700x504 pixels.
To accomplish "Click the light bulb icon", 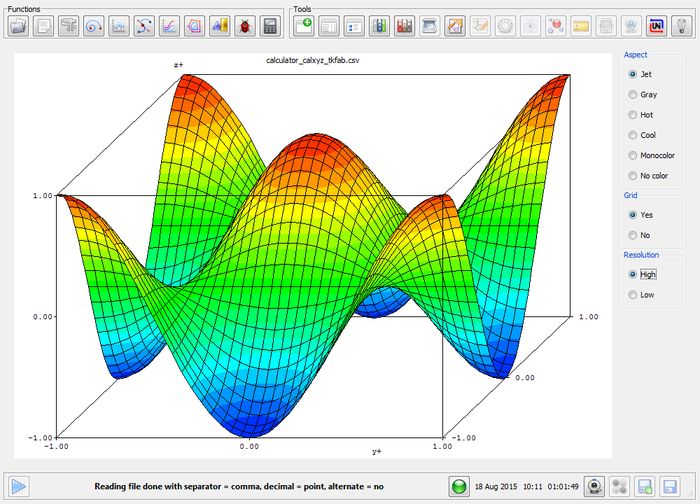I will pos(681,26).
